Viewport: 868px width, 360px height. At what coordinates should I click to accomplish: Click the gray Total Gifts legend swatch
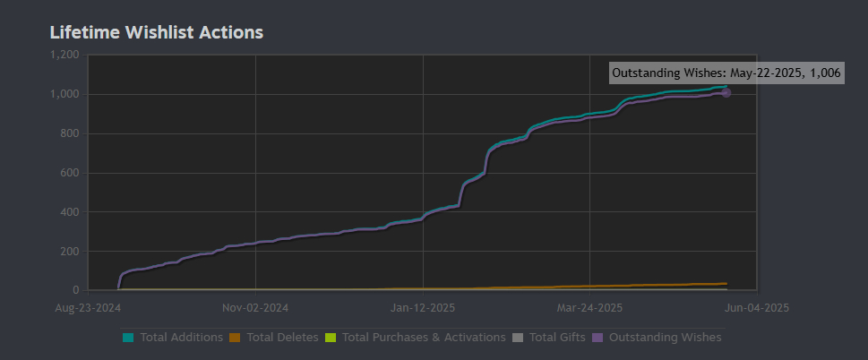point(518,338)
